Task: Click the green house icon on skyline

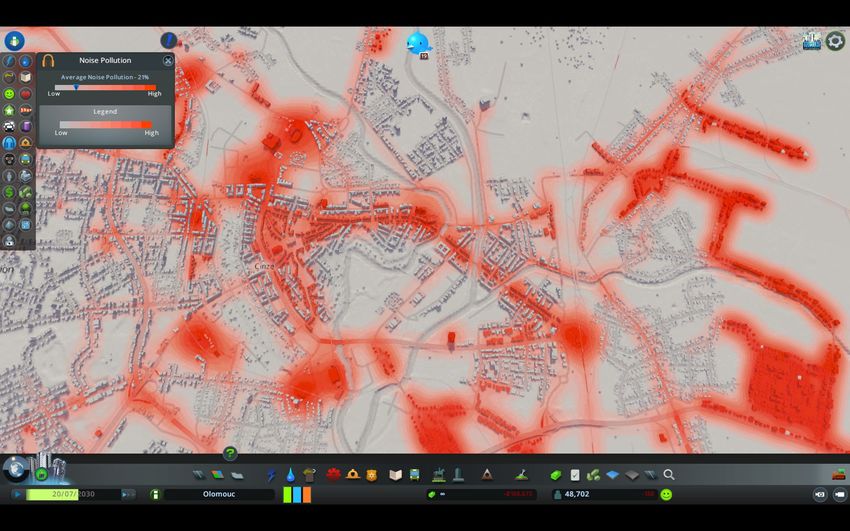Action: coord(41,475)
